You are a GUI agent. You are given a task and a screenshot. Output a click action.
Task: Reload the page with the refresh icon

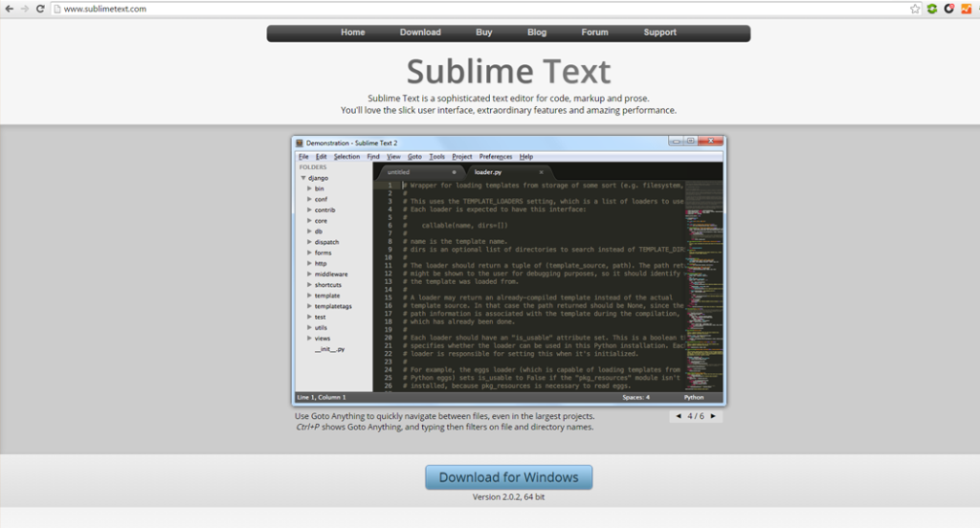[40, 9]
